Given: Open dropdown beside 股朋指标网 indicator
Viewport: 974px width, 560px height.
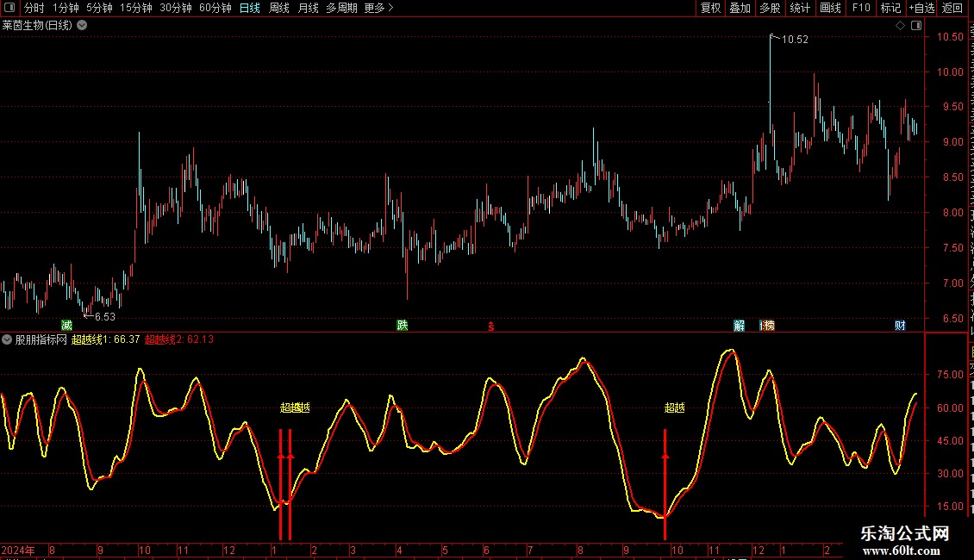Looking at the screenshot, I should 7,339.
